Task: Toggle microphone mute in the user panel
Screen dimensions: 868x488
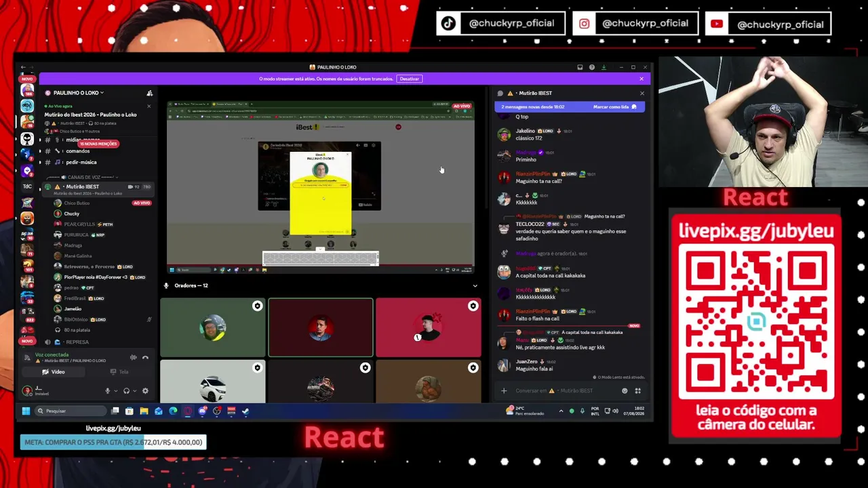Action: (x=107, y=390)
